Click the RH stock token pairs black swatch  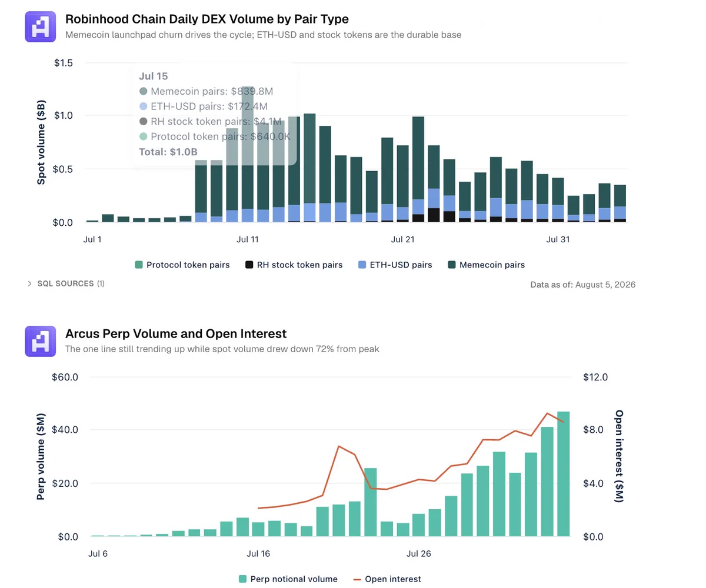point(249,265)
